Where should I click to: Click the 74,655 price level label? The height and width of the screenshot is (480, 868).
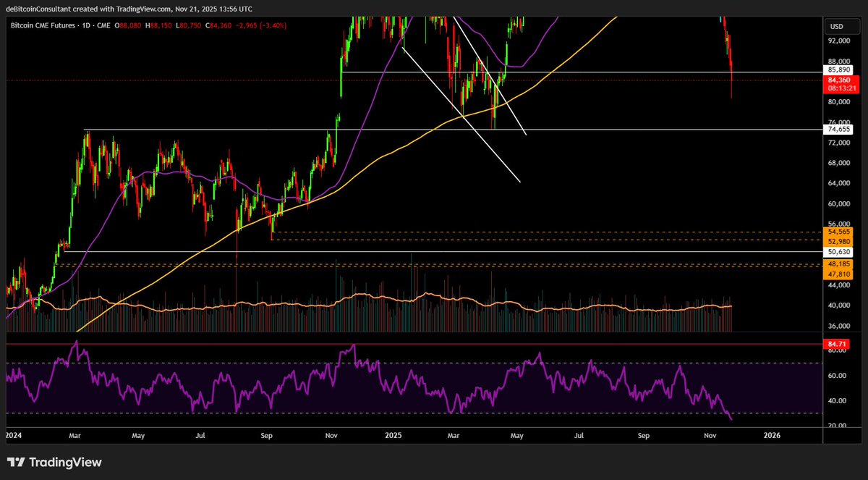(x=838, y=129)
